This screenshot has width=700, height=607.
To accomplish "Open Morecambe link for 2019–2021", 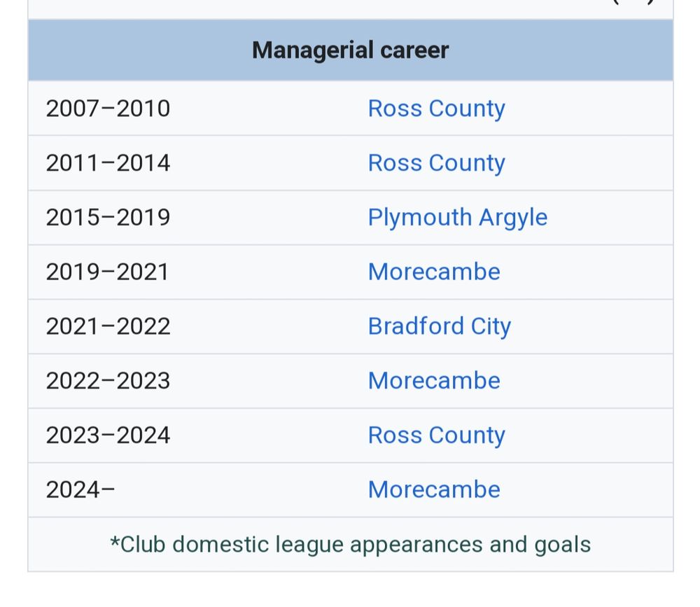I will click(434, 272).
